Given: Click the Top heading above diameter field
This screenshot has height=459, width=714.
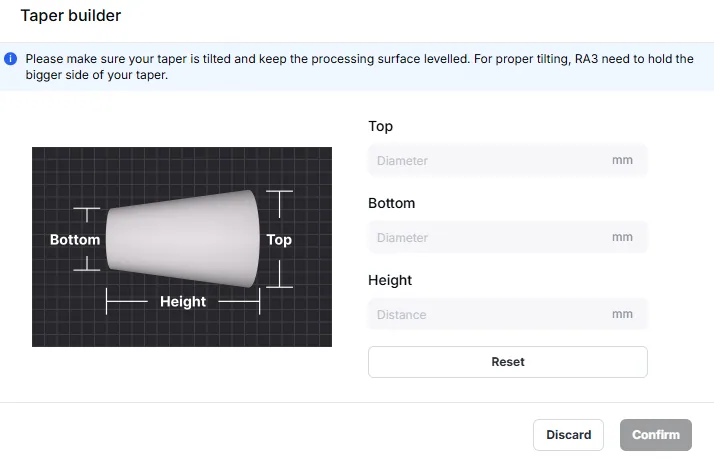Looking at the screenshot, I should click(x=380, y=126).
